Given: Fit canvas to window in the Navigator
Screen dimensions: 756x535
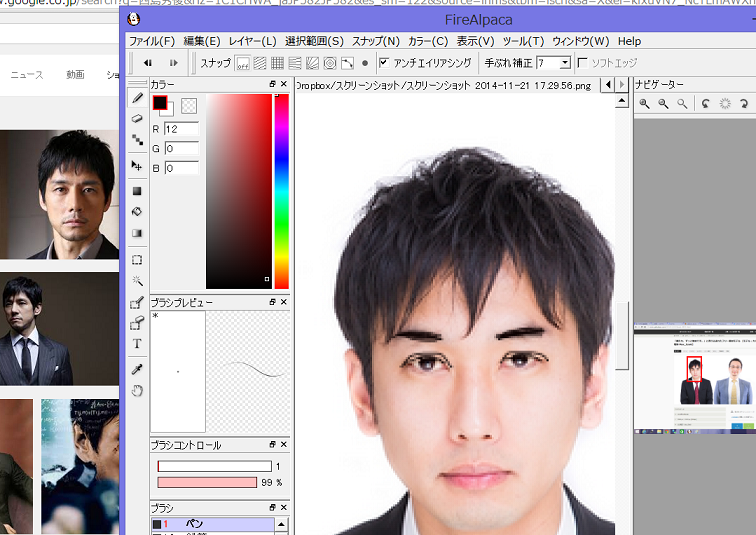Looking at the screenshot, I should coord(682,104).
